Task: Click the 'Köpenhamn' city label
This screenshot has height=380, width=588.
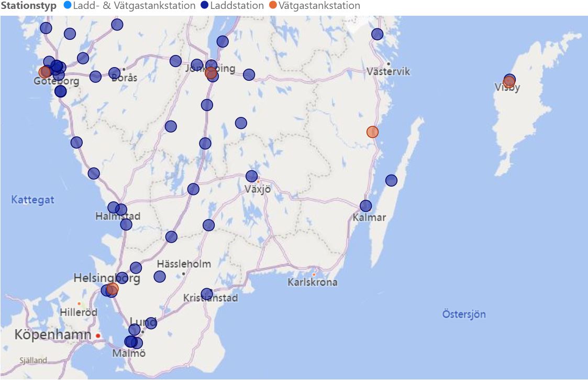Action: click(x=53, y=334)
